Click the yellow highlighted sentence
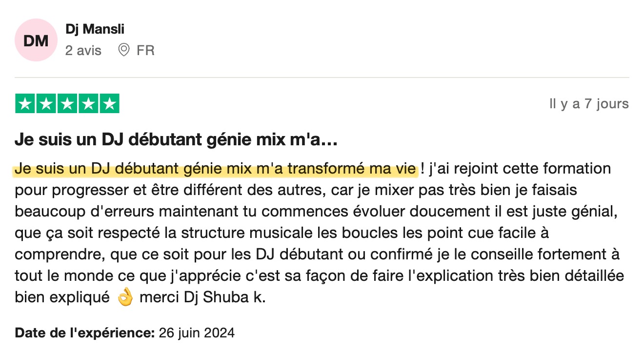Screen dimensions: 644x353 [216, 169]
